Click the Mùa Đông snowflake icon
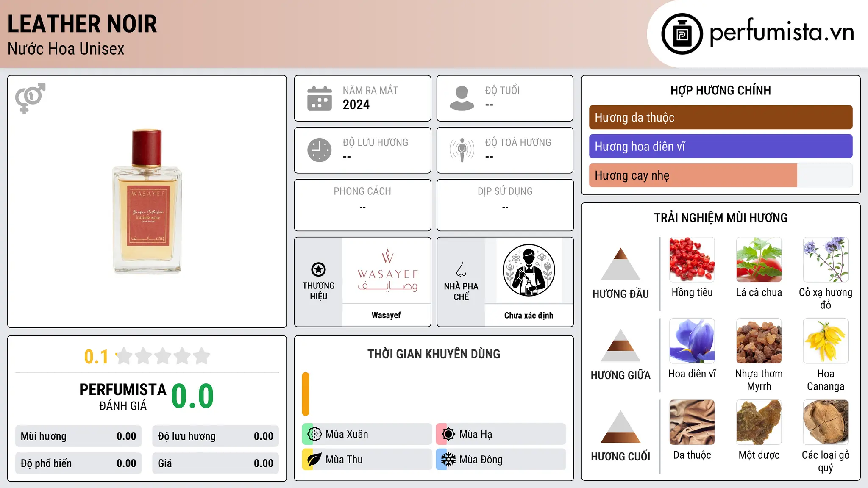Image resolution: width=868 pixels, height=488 pixels. (448, 460)
